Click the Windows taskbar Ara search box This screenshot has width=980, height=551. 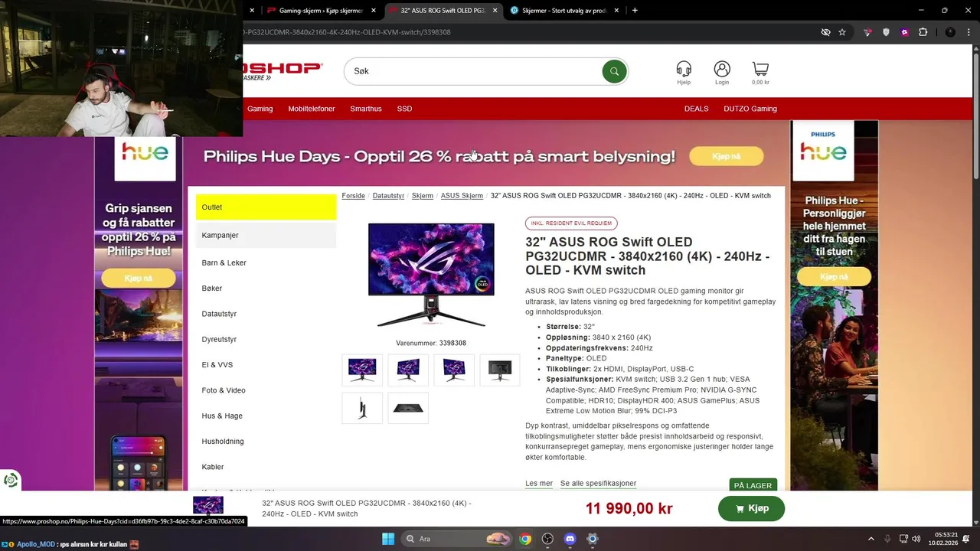coord(457,539)
